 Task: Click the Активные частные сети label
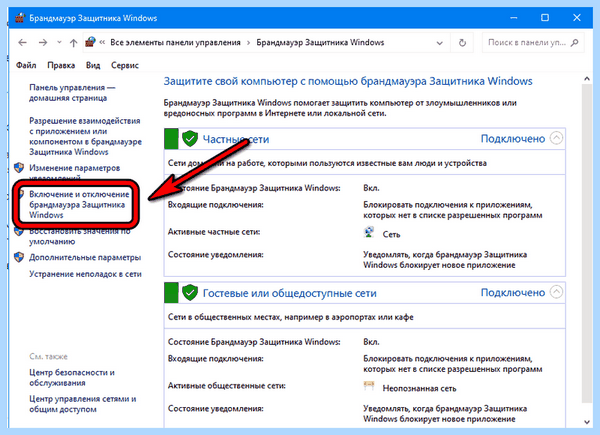click(214, 232)
